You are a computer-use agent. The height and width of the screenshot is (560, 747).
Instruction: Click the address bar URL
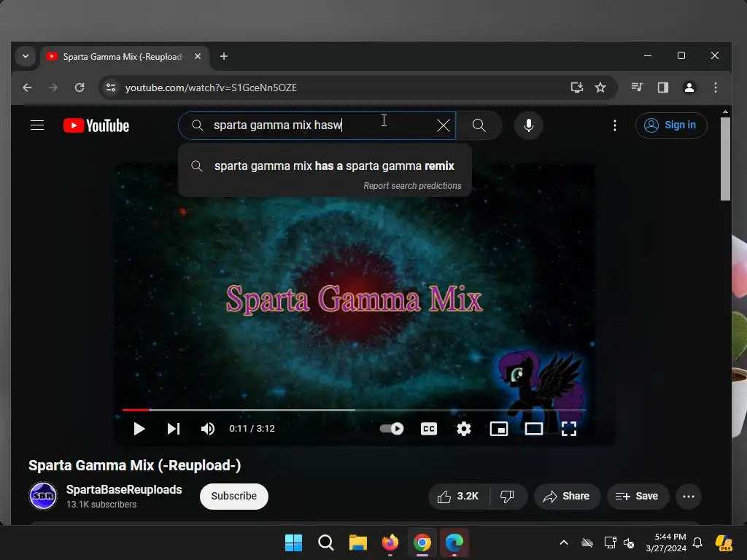211,87
